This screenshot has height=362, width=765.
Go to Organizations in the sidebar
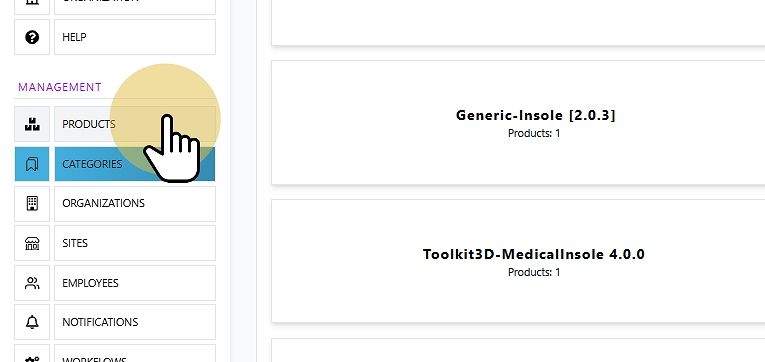tap(135, 203)
